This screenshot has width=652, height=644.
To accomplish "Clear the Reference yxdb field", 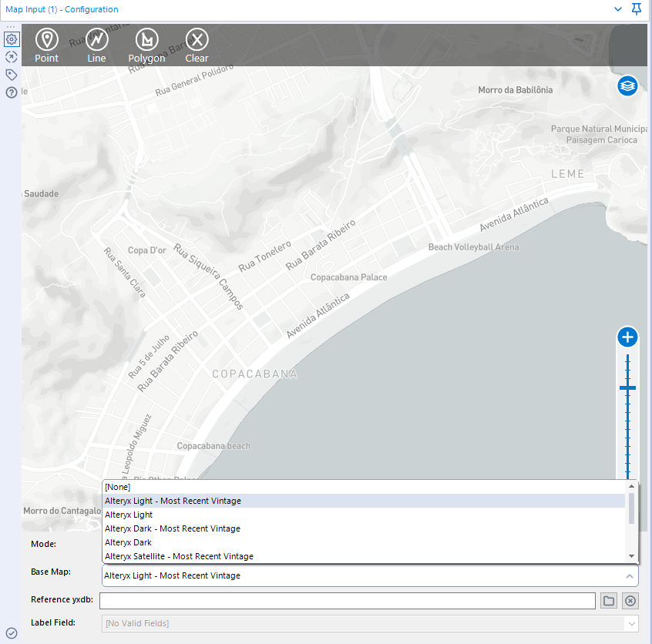I will click(x=630, y=601).
